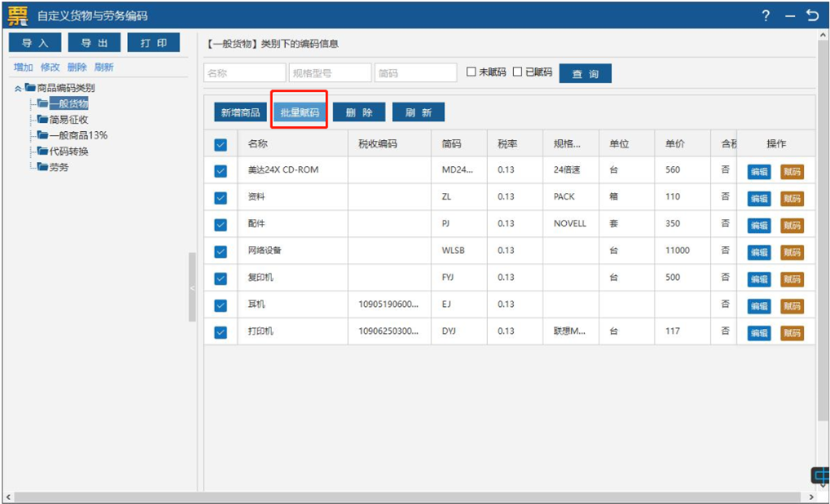This screenshot has height=504, width=830.
Task: Click the 增加 link above category tree
Action: click(24, 68)
